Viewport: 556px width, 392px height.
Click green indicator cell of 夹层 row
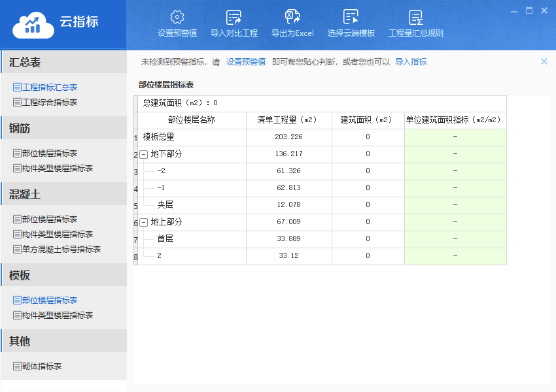(x=455, y=204)
